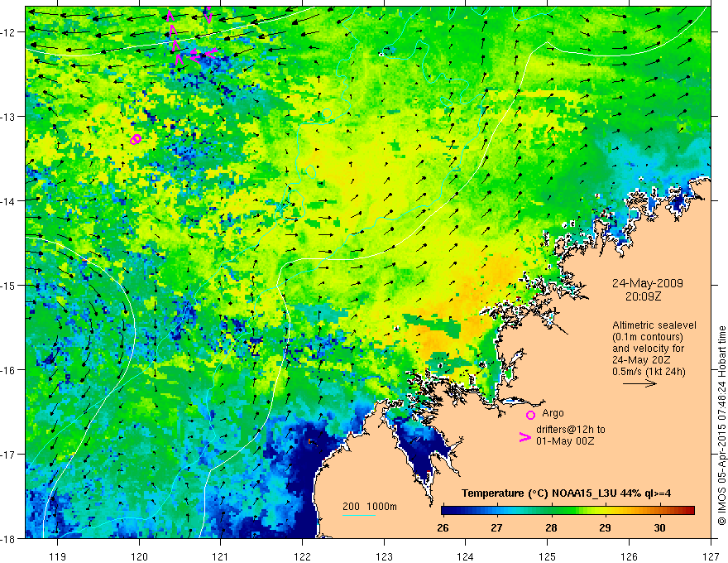Click the 0.5m/s velocity scale arrow
Image resolution: width=728 pixels, height=563 pixels.
coord(639,383)
